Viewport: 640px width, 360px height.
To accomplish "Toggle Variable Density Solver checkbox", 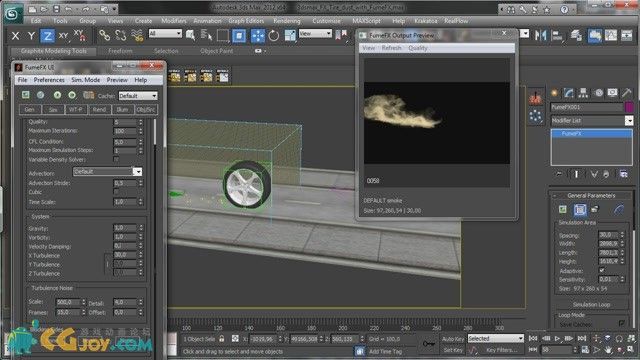I will coord(116,160).
